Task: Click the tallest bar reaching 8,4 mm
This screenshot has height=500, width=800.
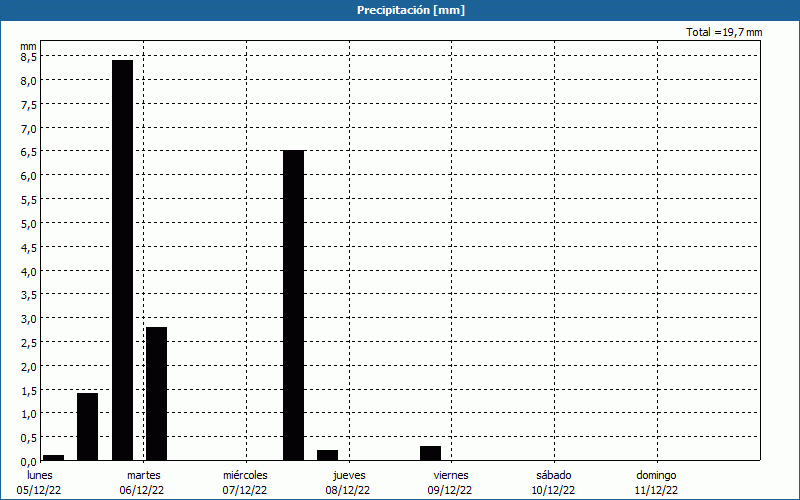Action: 122,260
